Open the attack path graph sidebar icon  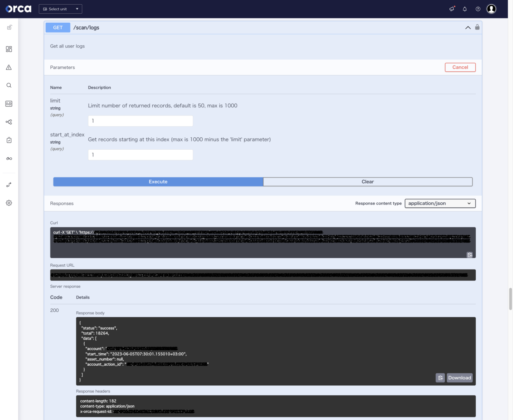[9, 121]
